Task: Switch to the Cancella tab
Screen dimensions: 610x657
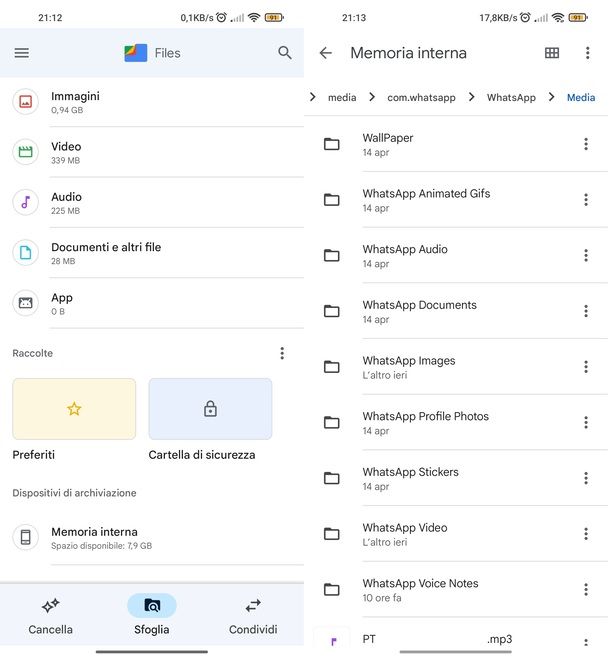Action: pyautogui.click(x=51, y=616)
